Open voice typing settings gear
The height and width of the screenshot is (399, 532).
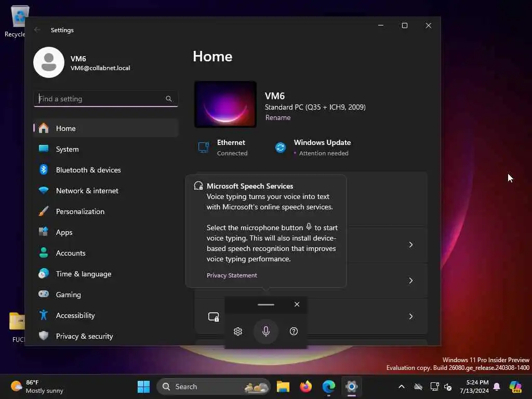pyautogui.click(x=238, y=331)
